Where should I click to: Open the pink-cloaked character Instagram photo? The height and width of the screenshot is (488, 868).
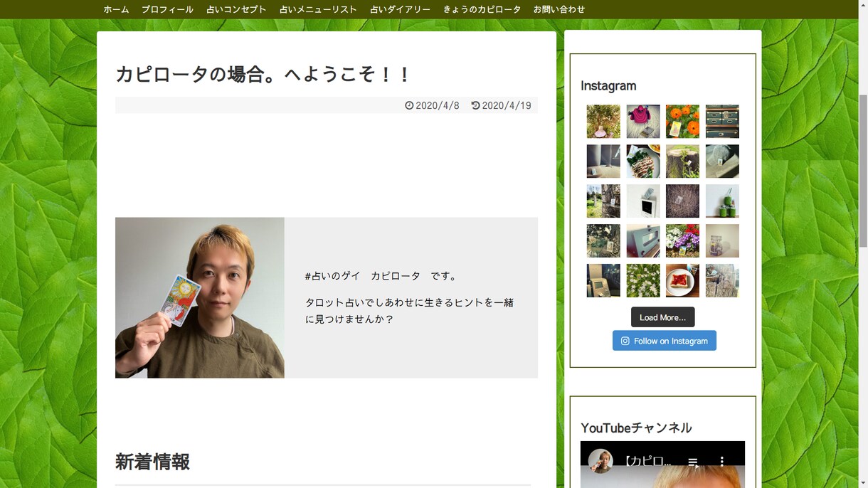click(x=643, y=122)
